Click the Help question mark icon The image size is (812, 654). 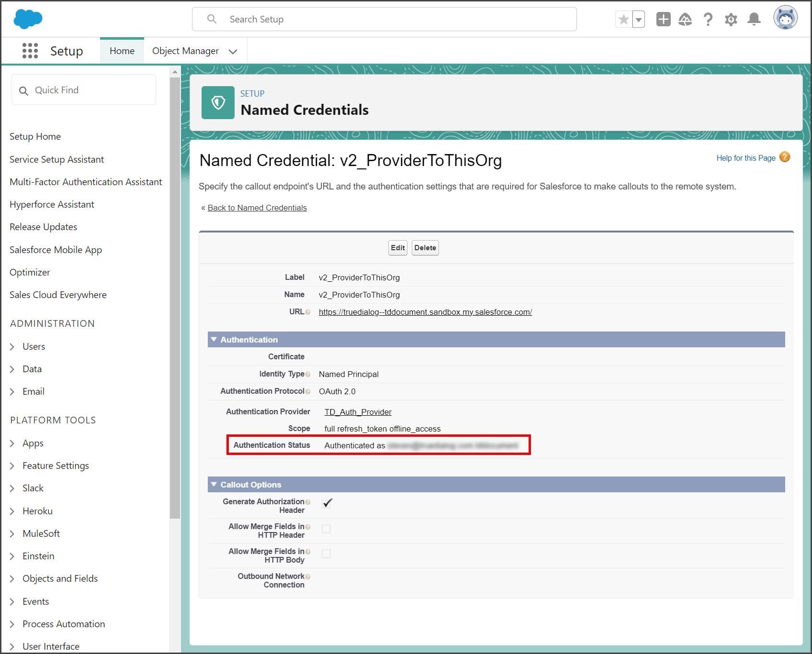(x=708, y=20)
